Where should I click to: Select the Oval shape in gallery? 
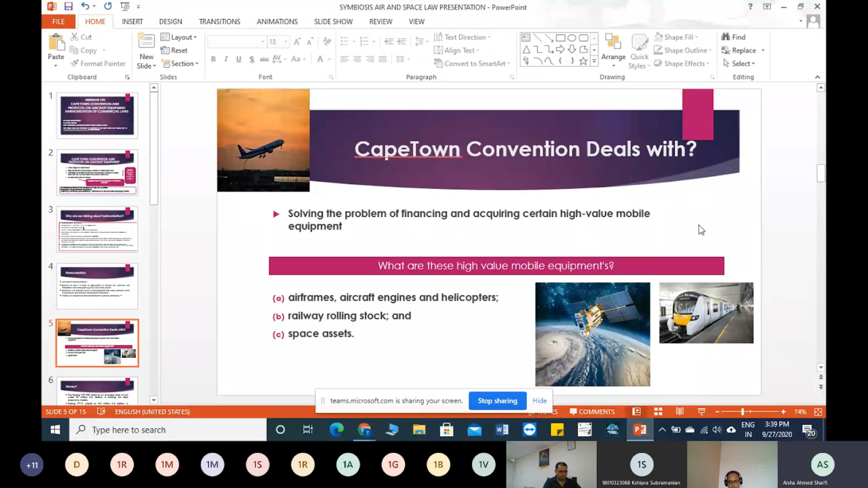(572, 38)
